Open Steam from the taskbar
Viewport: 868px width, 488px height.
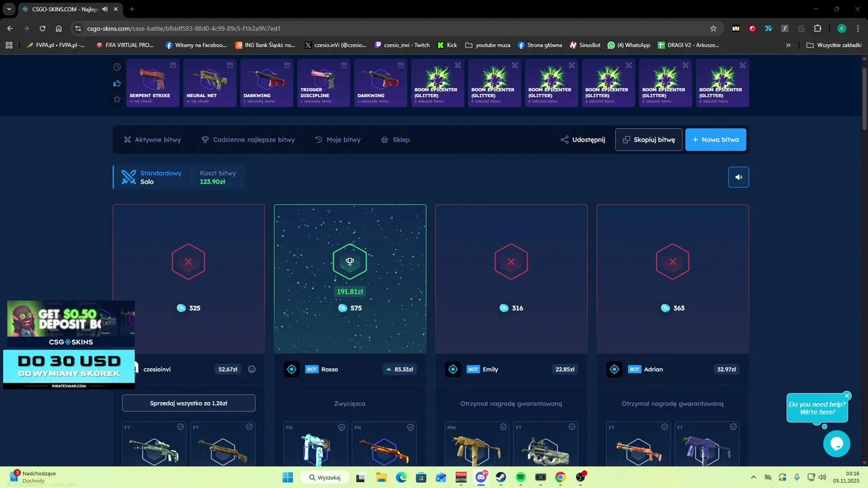tap(501, 477)
